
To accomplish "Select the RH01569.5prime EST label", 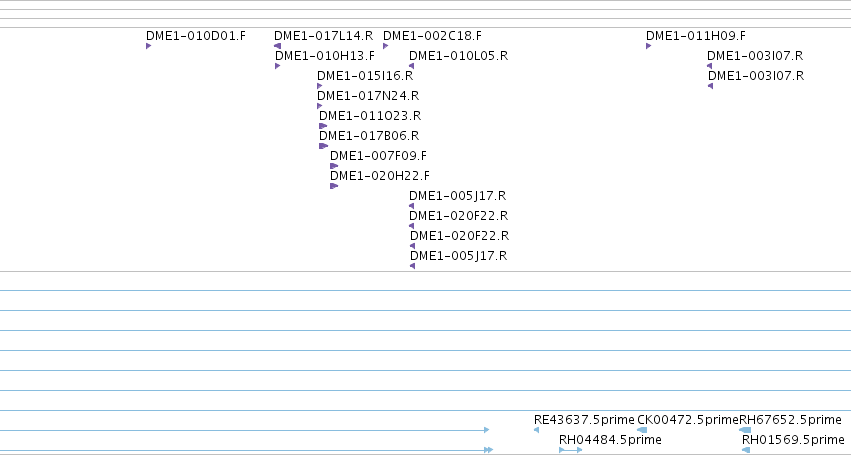I will [793, 440].
